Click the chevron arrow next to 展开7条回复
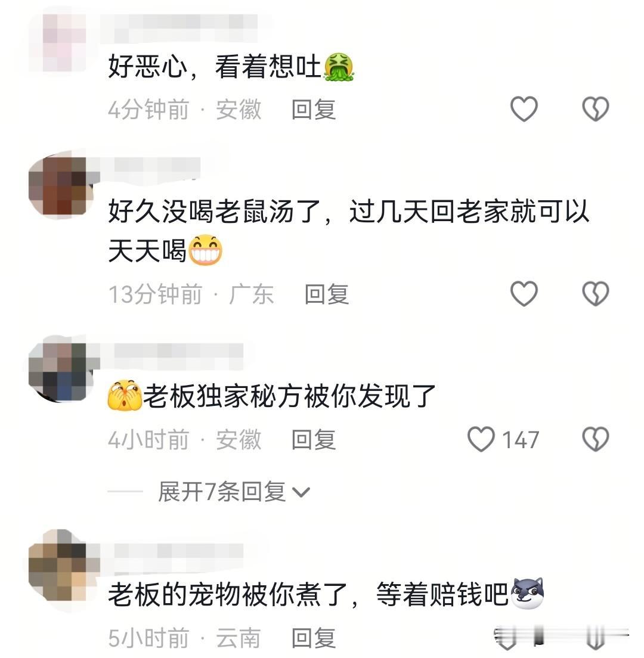 pos(301,492)
